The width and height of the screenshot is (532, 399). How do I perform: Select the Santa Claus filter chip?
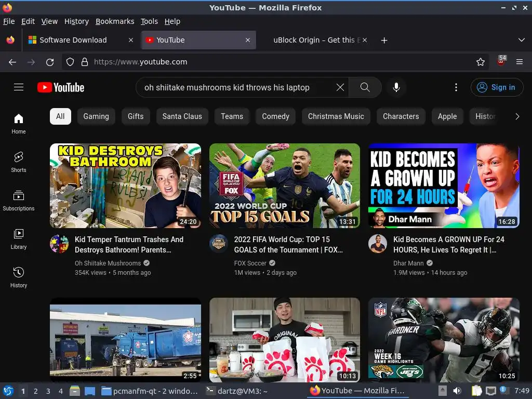182,116
